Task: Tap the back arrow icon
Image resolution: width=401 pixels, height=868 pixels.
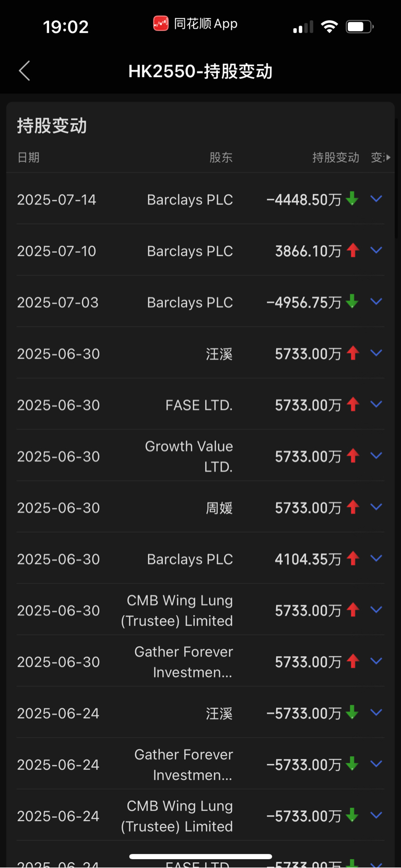Action: pos(25,71)
